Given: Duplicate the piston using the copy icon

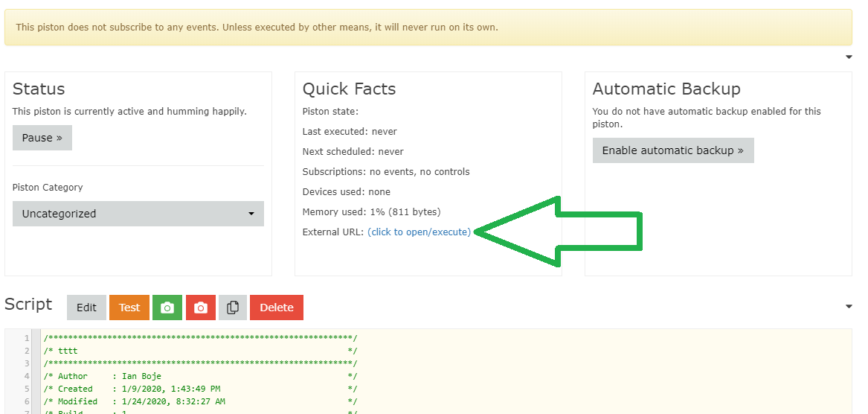Looking at the screenshot, I should pos(233,308).
